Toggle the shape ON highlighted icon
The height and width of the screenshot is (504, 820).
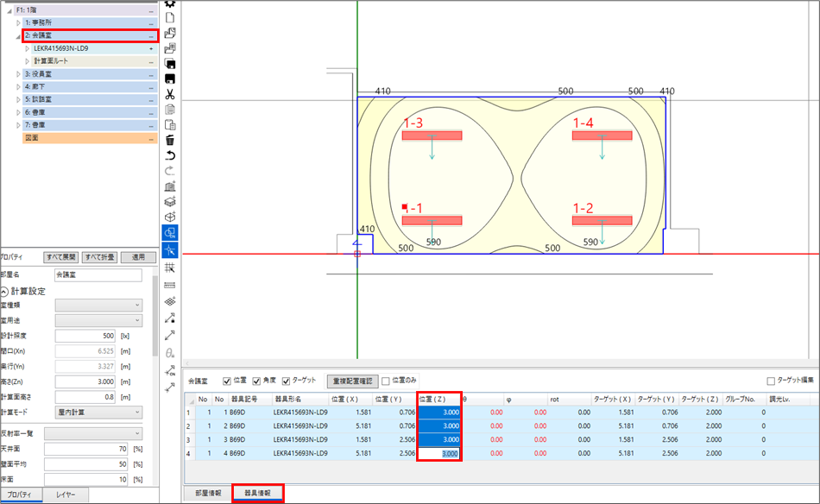[x=170, y=233]
